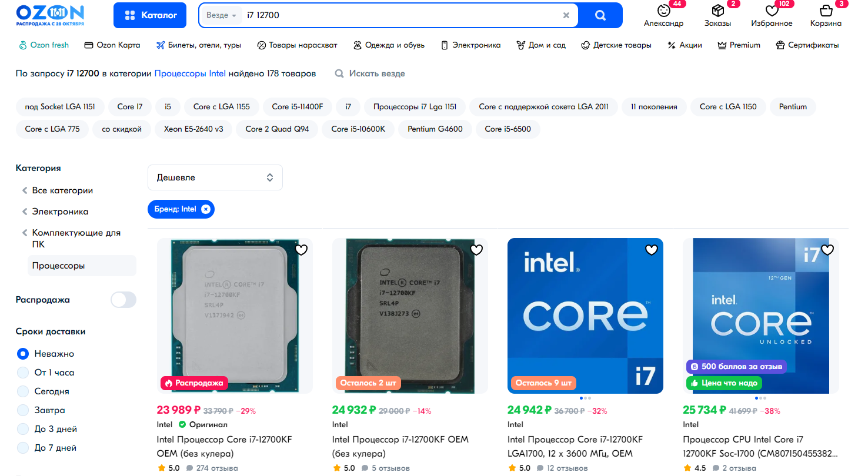Screen dimensions: 868x476
Task: Select the Core с LGA 1155 tag
Action: click(222, 107)
